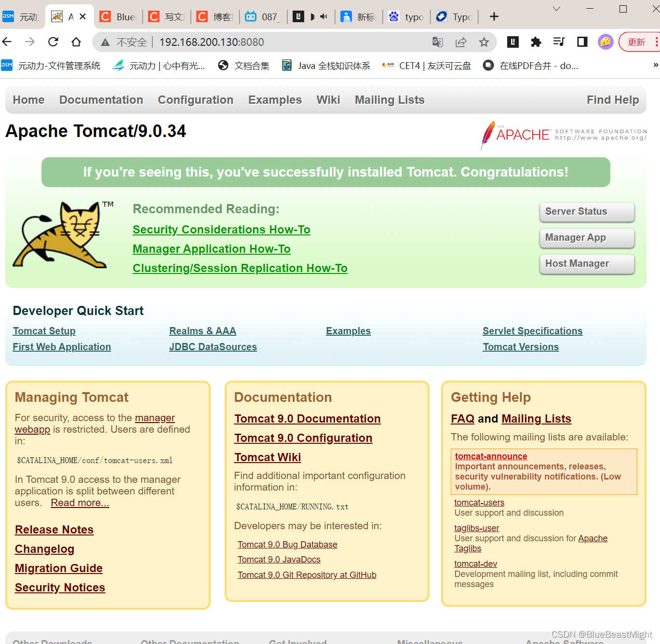Open the 在线PDF合并 bookmark
Viewport: 660px width, 644px height.
(x=531, y=66)
